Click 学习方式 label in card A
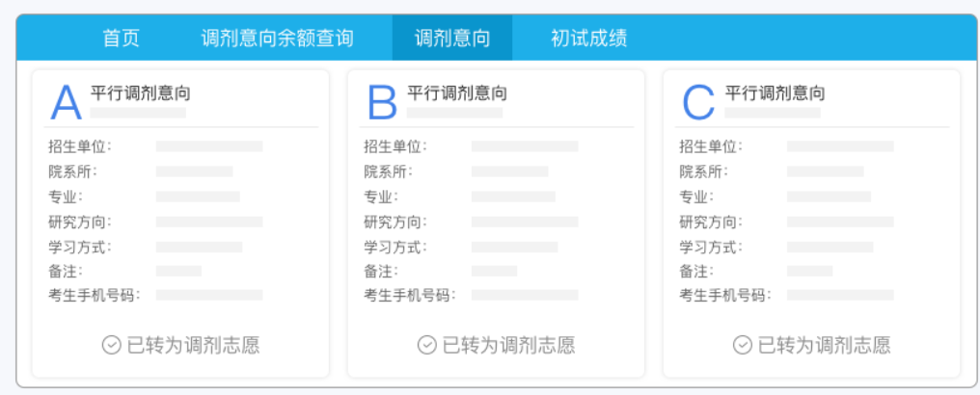This screenshot has width=980, height=395. tap(79, 247)
